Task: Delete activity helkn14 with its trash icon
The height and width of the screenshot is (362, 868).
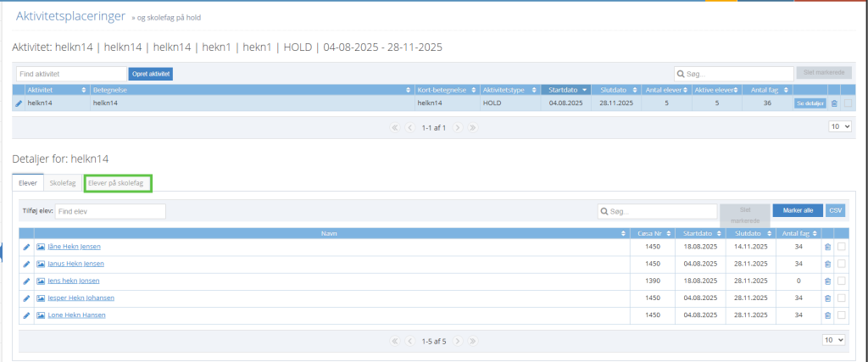Action: (x=834, y=103)
